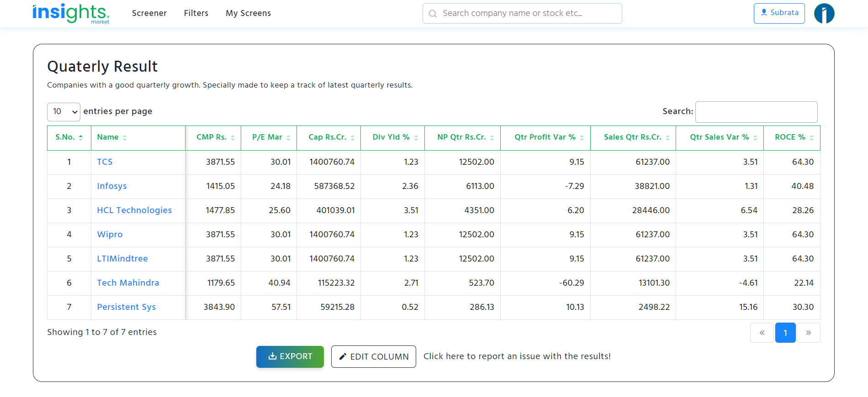Click Persistent Sys P/E value 57.51
The image size is (868, 397).
281,307
